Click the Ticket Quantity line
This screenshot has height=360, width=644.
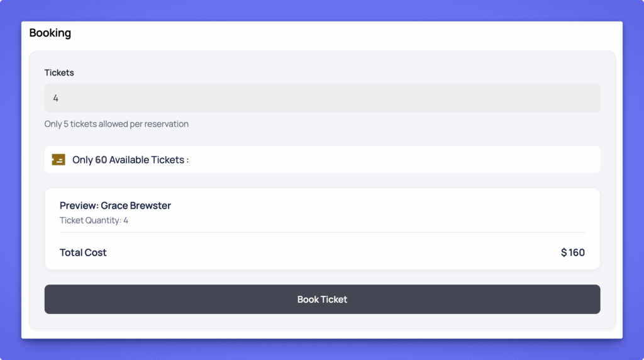(94, 220)
